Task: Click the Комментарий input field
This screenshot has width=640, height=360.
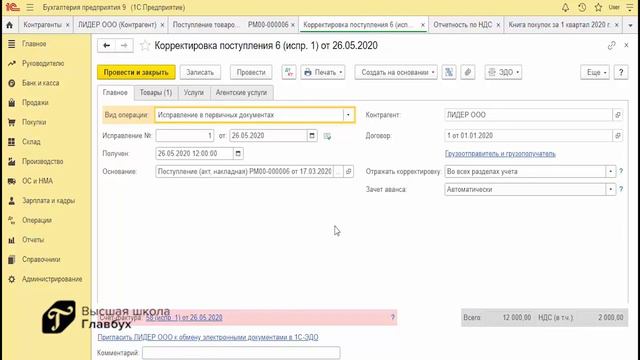Action: (x=241, y=353)
